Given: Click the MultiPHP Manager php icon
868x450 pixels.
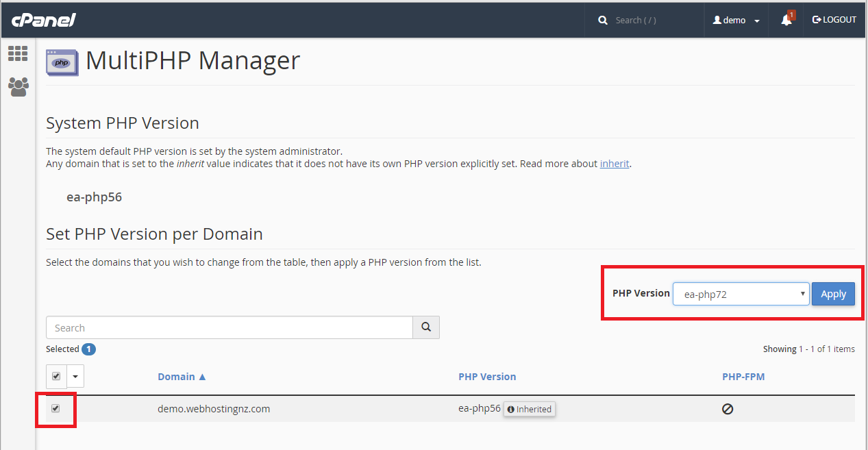Looking at the screenshot, I should click(62, 62).
